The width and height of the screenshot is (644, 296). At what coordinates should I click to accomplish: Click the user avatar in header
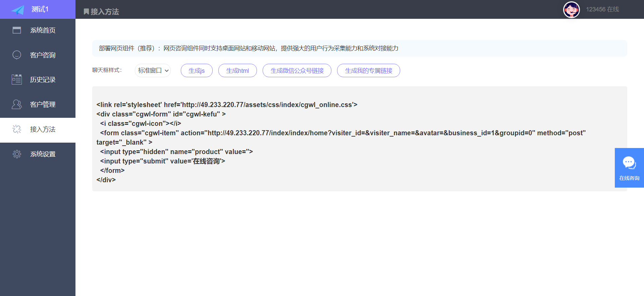571,10
